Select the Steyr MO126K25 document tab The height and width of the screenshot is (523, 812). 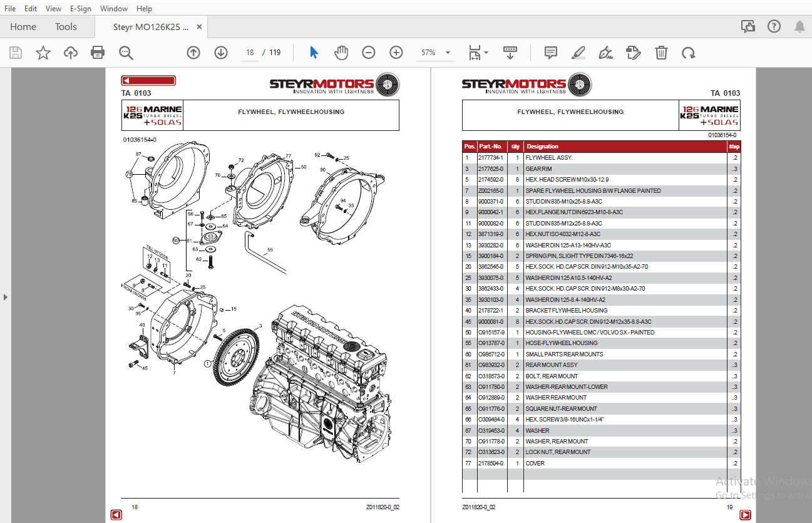coord(150,27)
